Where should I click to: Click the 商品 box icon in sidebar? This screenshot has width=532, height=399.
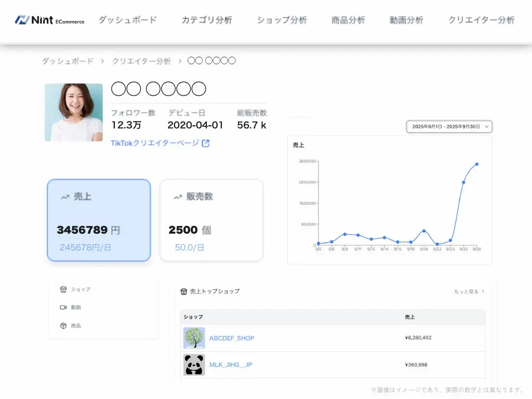pyautogui.click(x=63, y=326)
